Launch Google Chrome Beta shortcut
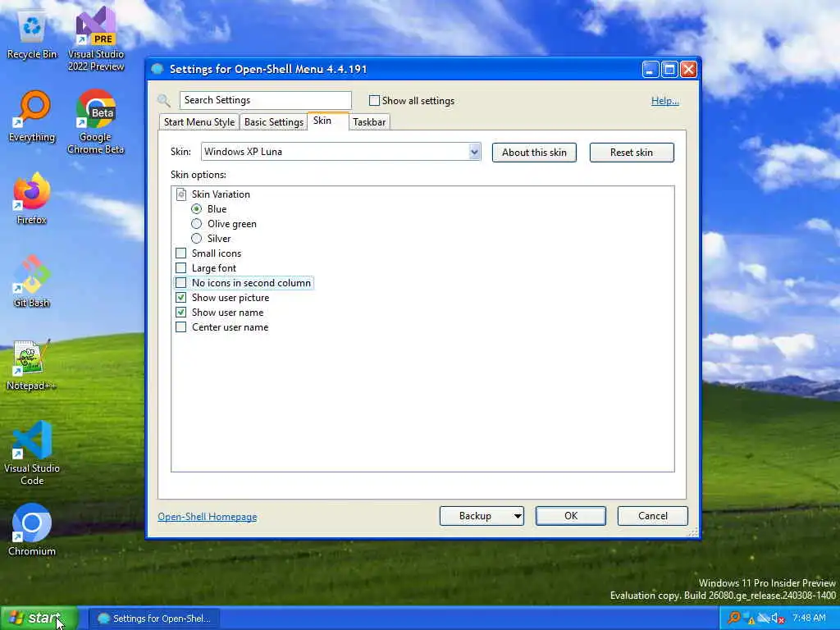 click(96, 122)
